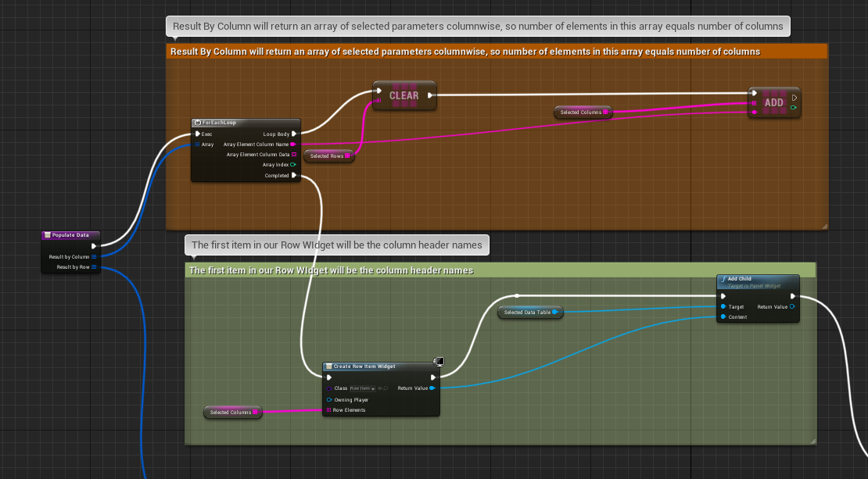Click the Add Child Return Value pin
The width and height of the screenshot is (868, 479).
[x=792, y=307]
